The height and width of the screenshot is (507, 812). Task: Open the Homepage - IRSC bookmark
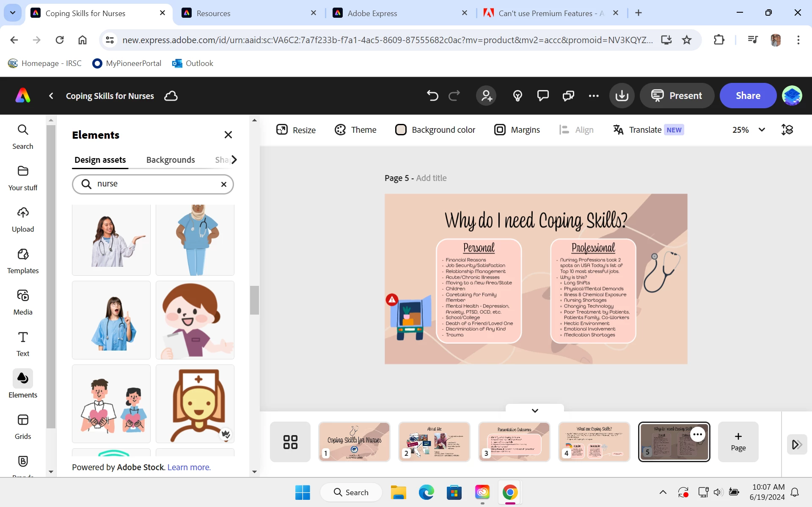pyautogui.click(x=45, y=63)
